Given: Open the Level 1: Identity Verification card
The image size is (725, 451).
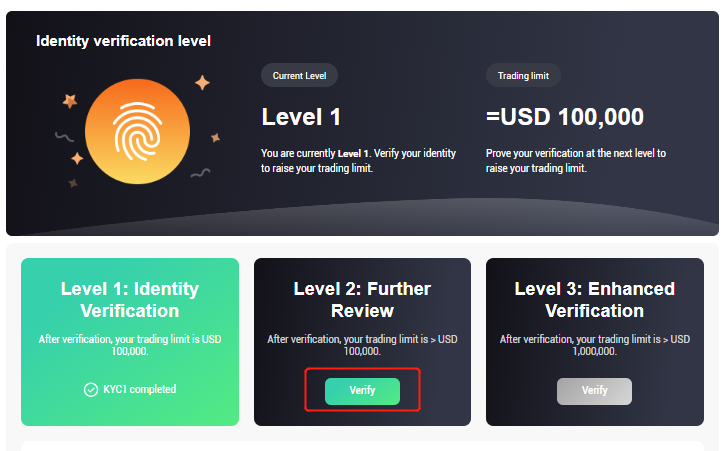Looking at the screenshot, I should (130, 342).
